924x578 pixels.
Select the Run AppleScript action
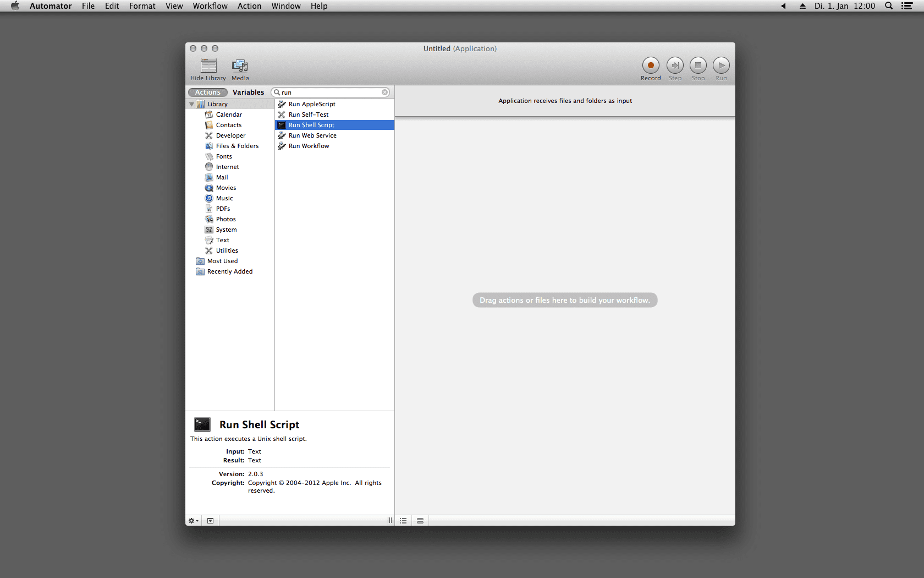coord(334,104)
